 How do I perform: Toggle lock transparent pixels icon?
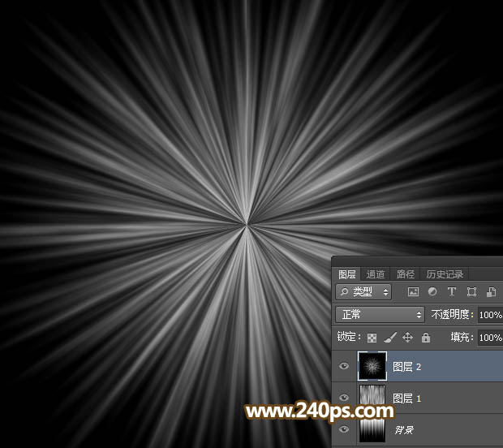click(372, 338)
